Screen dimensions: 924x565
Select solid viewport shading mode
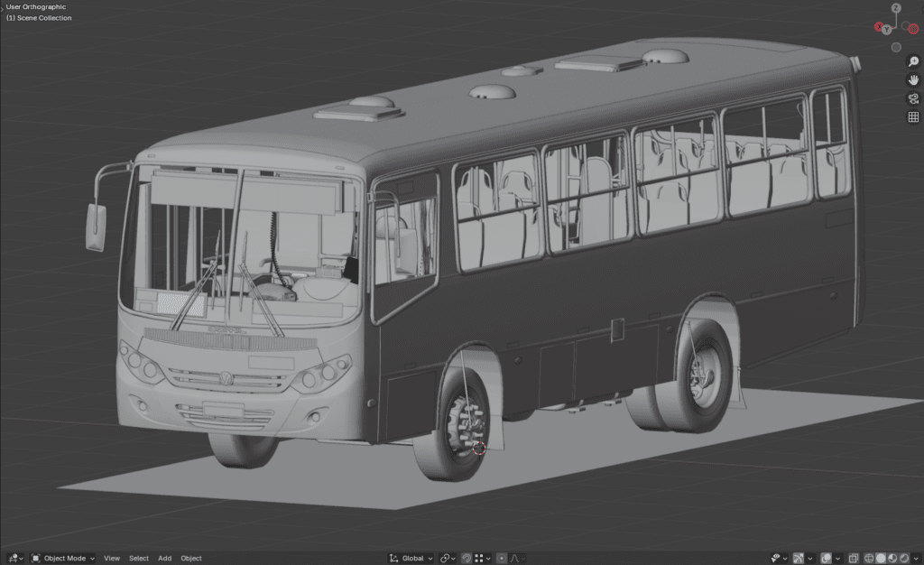881,558
